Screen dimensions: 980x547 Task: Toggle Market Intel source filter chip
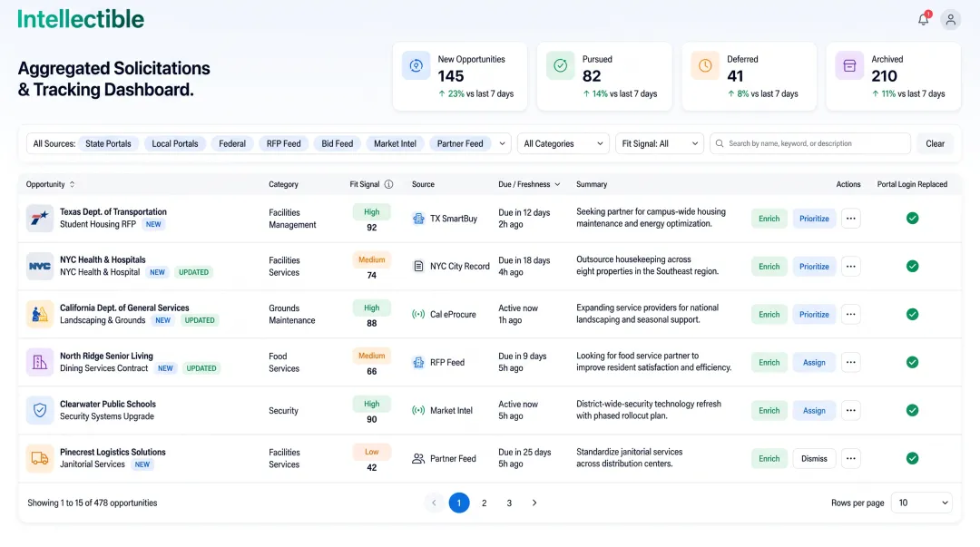tap(395, 144)
